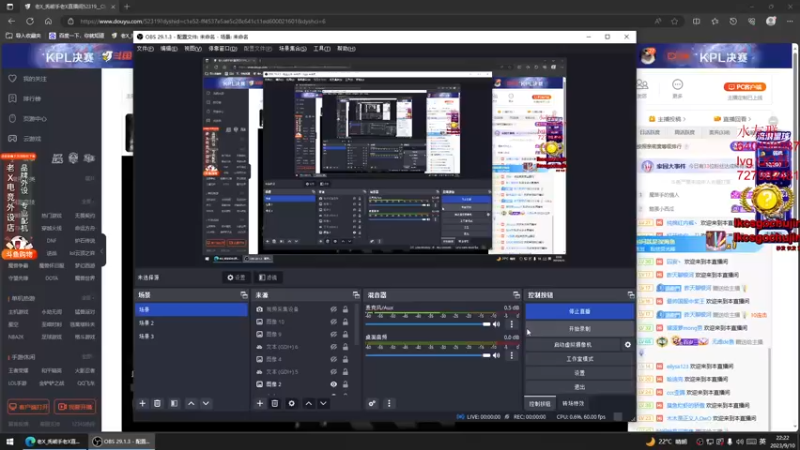Image resolution: width=800 pixels, height=450 pixels.
Task: Delete selected scene with the trash icon
Action: click(157, 404)
